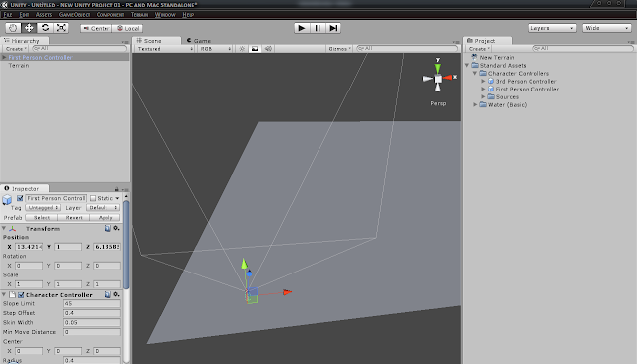Expand the Water (Basic) folder
Screen dimensions: 637x364
coord(475,104)
